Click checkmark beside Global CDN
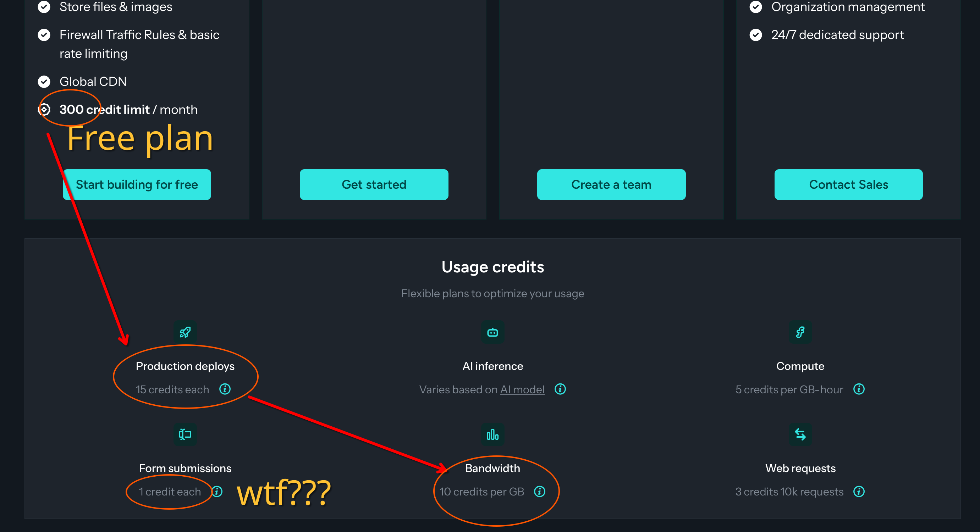Image resolution: width=980 pixels, height=532 pixels. point(44,81)
